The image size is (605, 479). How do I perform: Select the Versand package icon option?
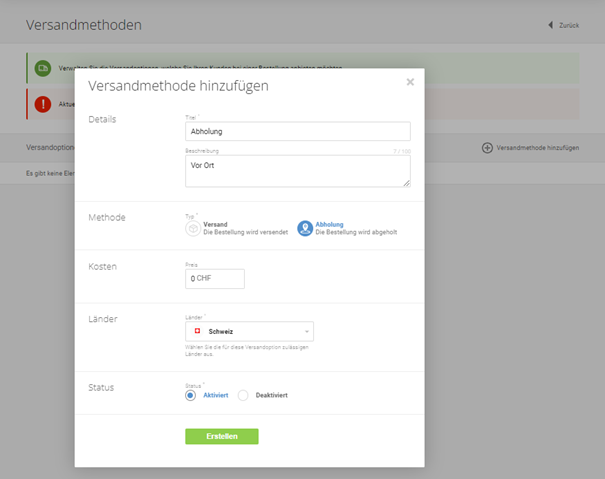tap(193, 228)
